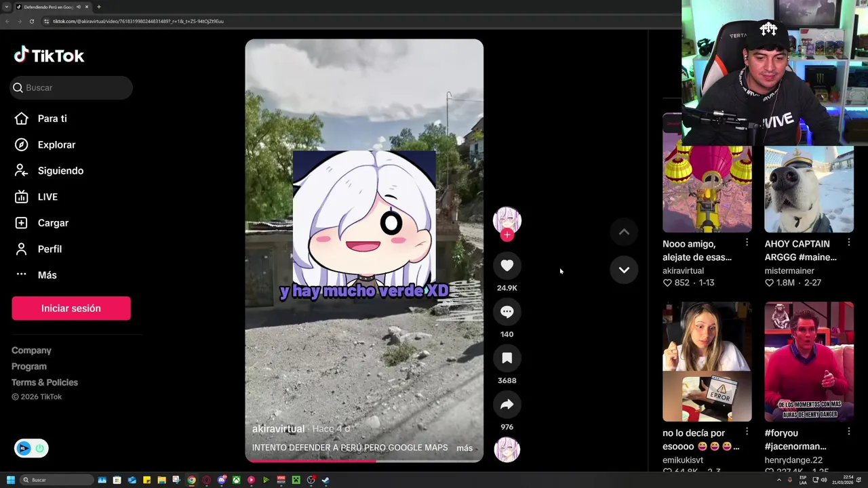The image size is (868, 488).
Task: Go to next video with down chevron
Action: [x=624, y=270]
